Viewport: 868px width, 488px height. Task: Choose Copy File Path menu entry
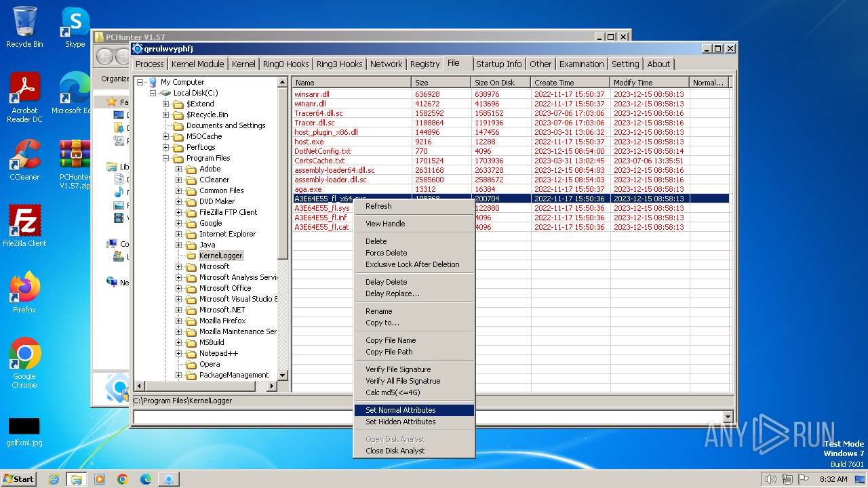414,352
